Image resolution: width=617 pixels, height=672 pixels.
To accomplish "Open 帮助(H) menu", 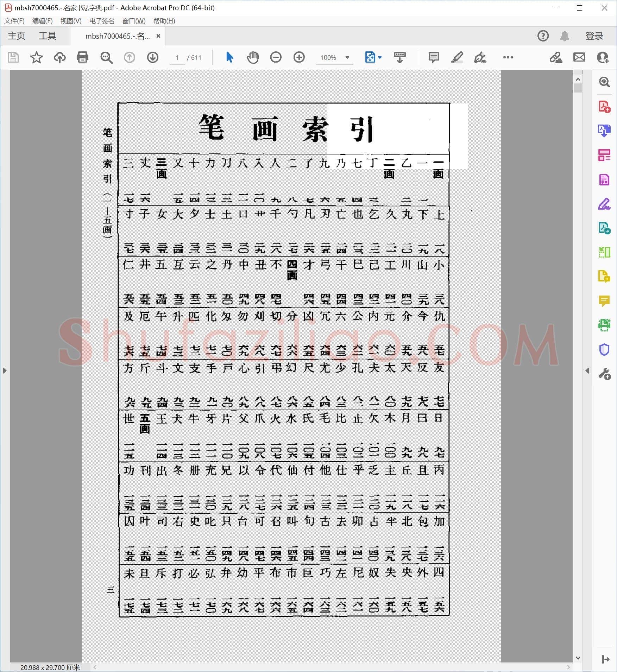I will [164, 21].
